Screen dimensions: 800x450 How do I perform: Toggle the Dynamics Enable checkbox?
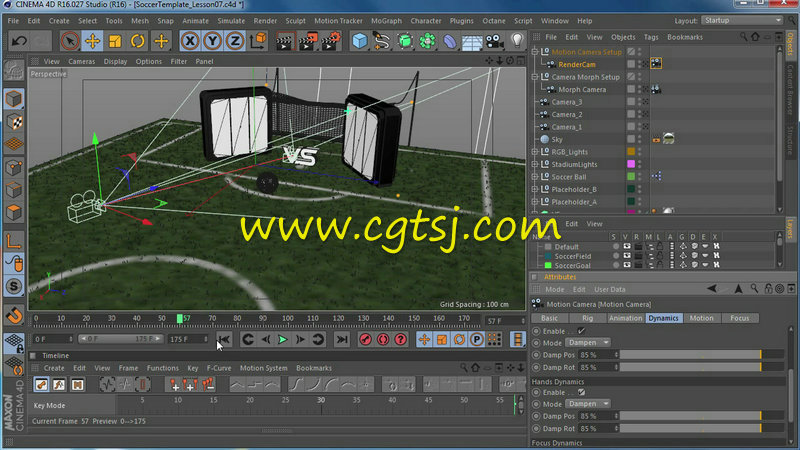pos(581,331)
